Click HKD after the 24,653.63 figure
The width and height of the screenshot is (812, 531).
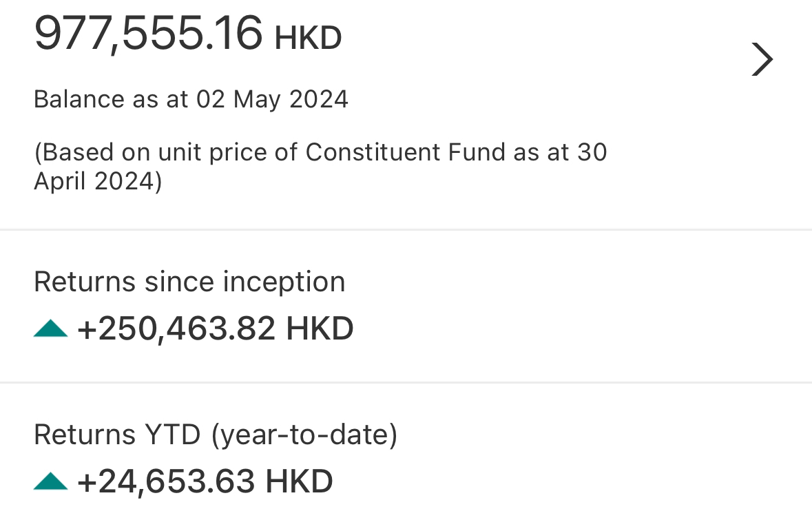click(299, 481)
